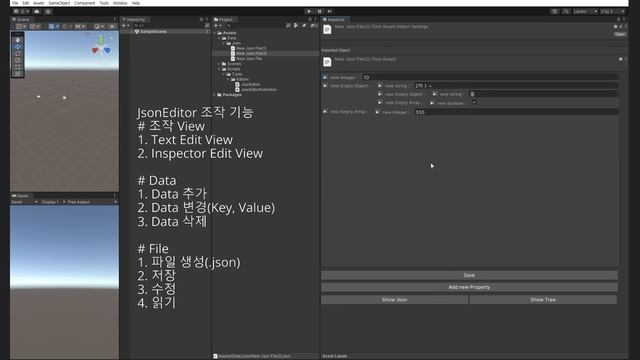Click the Show Tree button
The height and width of the screenshot is (360, 640).
[543, 300]
